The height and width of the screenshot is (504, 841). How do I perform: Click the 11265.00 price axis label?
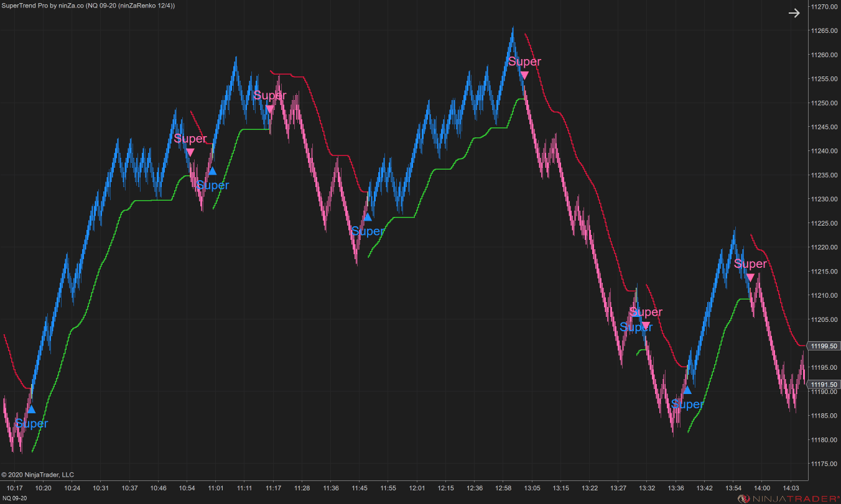825,30
